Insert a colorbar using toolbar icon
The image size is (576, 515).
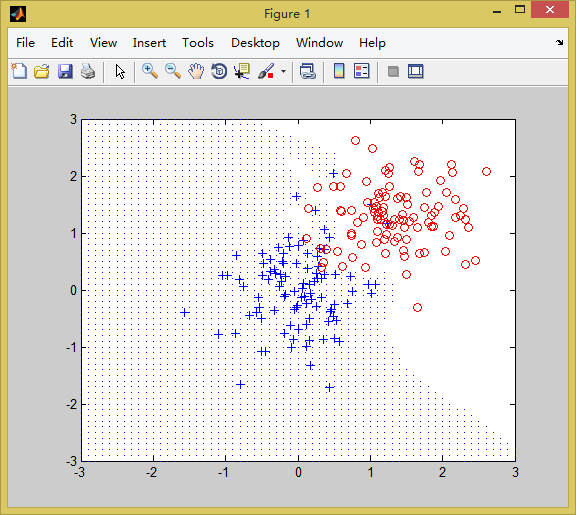(339, 71)
